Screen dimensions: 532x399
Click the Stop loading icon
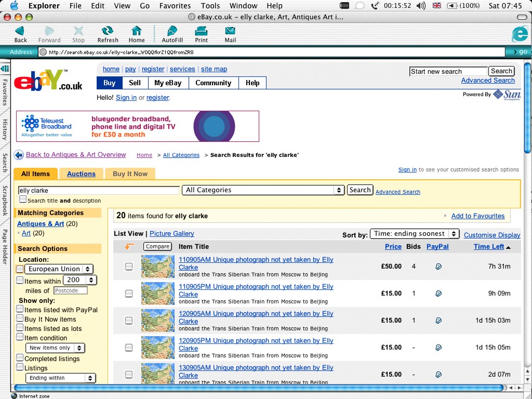[x=78, y=34]
